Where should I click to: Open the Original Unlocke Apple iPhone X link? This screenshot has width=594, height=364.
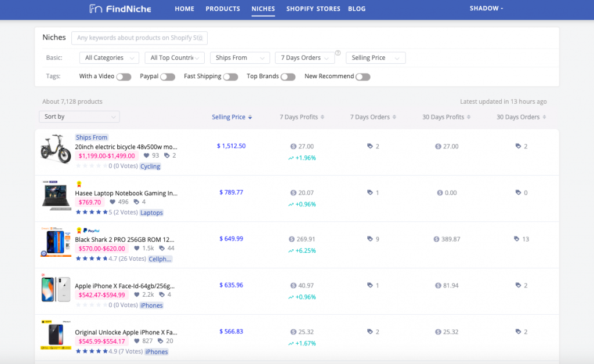(126, 332)
